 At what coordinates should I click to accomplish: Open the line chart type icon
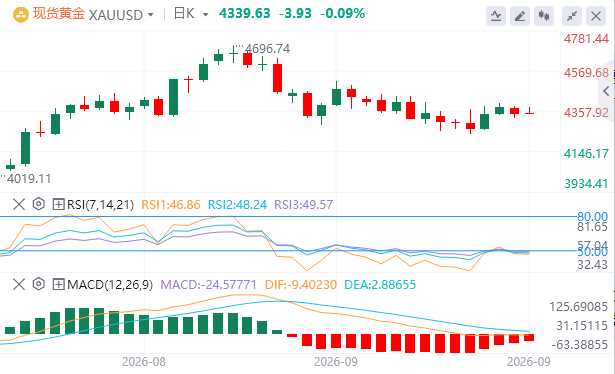click(496, 16)
